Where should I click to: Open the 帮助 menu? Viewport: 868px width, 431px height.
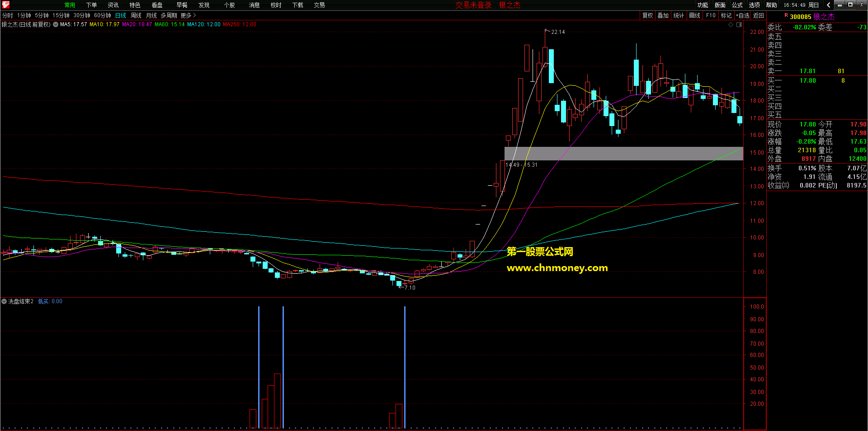771,5
